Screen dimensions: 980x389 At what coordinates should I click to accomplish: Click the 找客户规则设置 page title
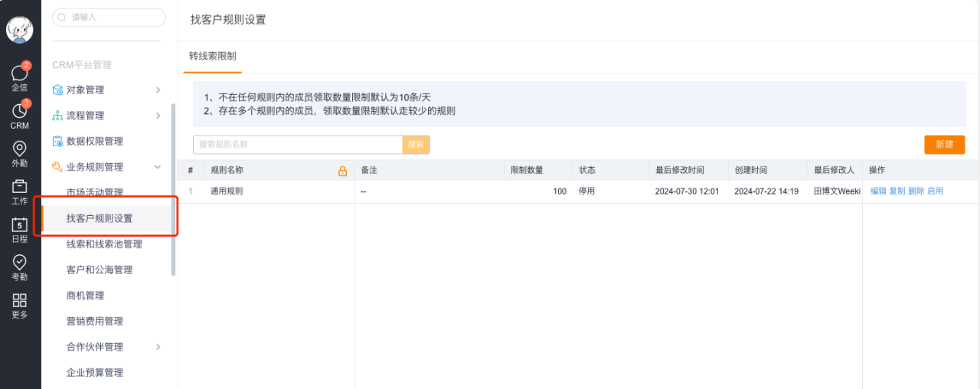coord(228,20)
